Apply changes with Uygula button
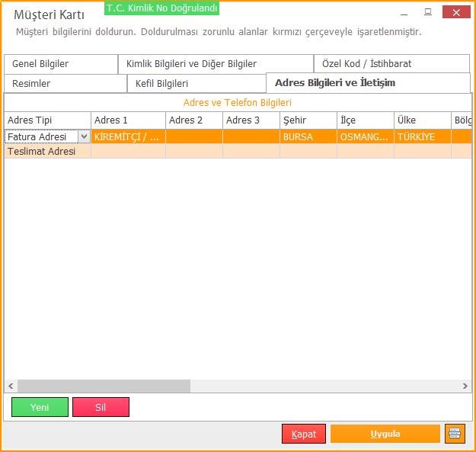 [385, 434]
